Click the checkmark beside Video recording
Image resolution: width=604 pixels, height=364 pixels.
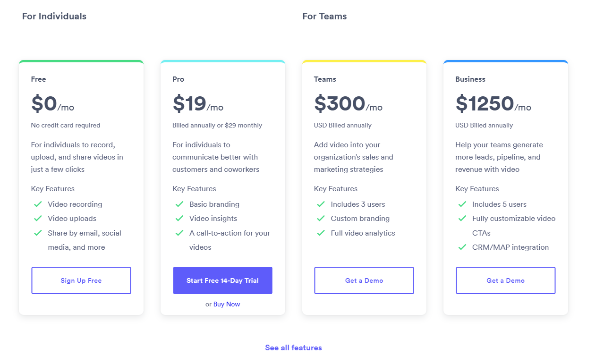click(38, 204)
